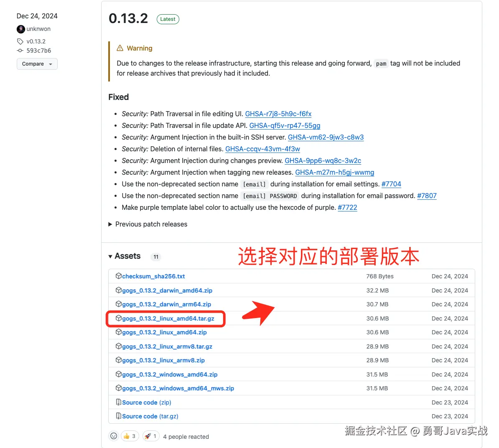Click package icon for gogs_0.13.2_linux_armv8.tar.gz
Screen dimensions: 499x448
[118, 346]
